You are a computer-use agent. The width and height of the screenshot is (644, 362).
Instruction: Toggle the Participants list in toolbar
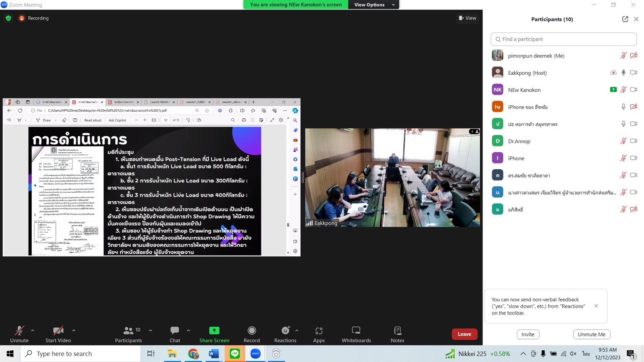(128, 334)
